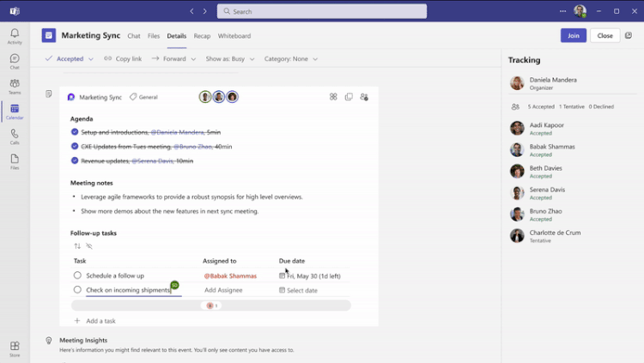The image size is (644, 363).
Task: Click the Meeting Insights lightbulb icon
Action: tap(48, 341)
